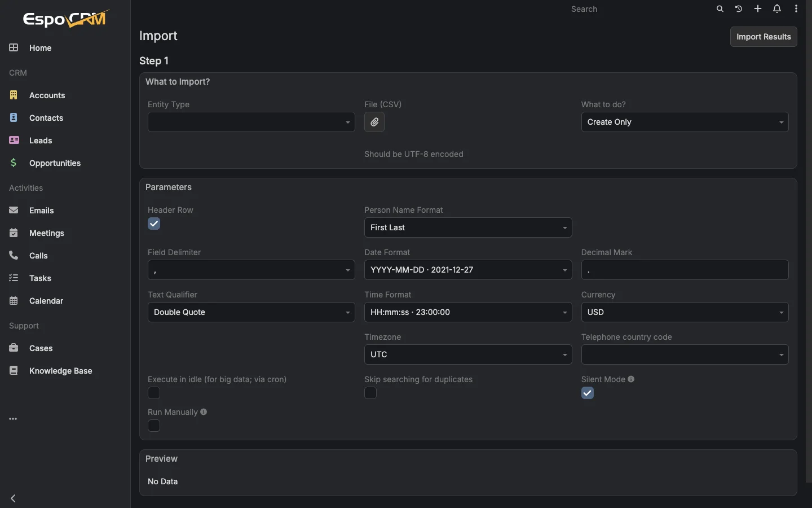Click the Leads ID card icon

14,141
